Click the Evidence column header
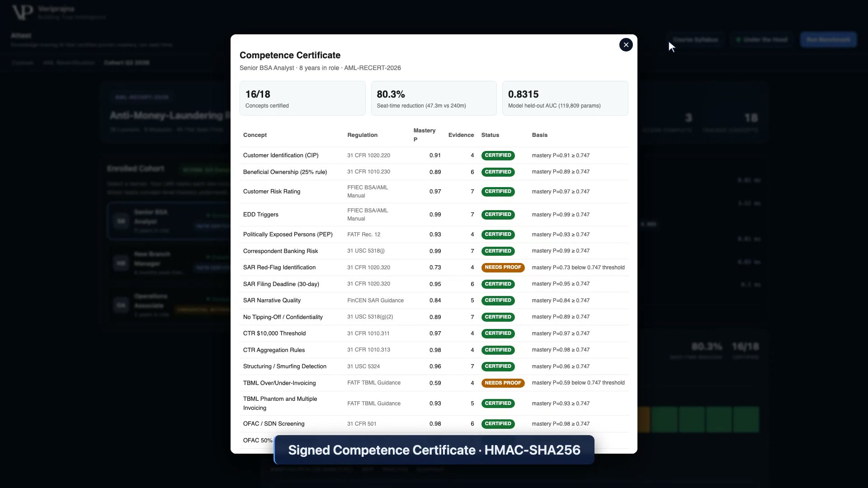 461,135
